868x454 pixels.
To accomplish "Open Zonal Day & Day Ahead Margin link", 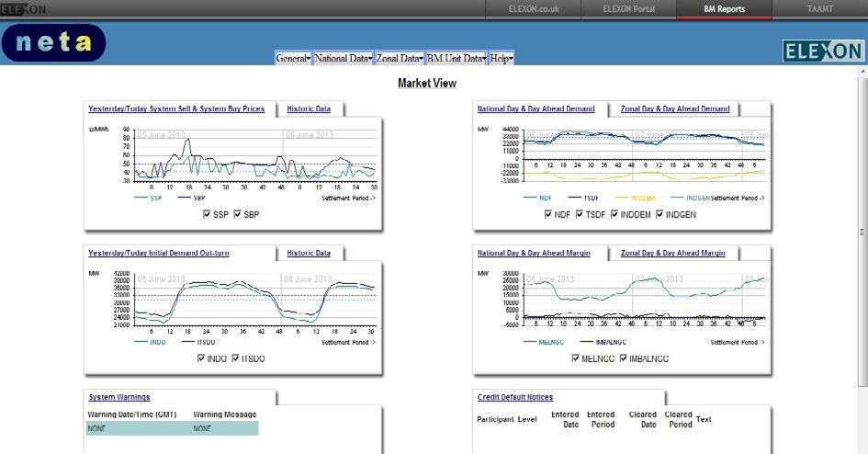I will (672, 253).
